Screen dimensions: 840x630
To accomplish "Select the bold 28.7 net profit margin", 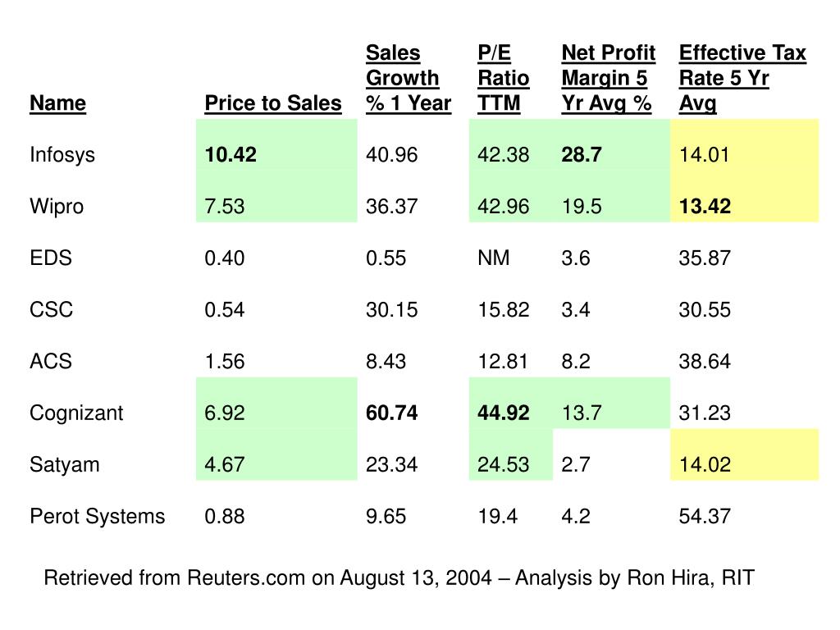I will [582, 155].
